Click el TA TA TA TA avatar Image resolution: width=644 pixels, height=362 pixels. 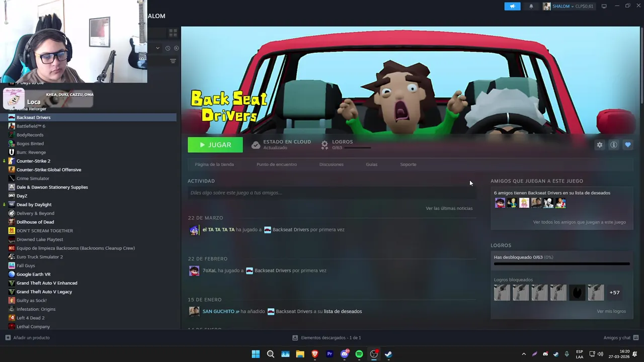coord(194,230)
